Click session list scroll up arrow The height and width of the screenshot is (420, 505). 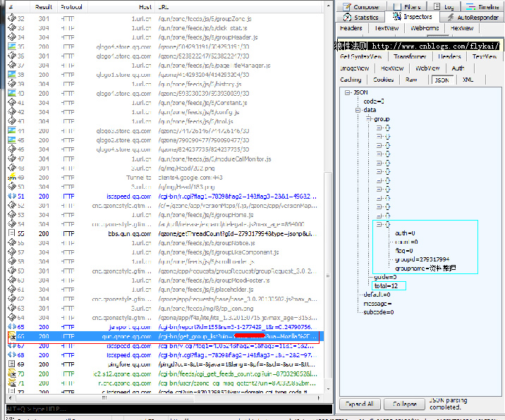pos(328,6)
